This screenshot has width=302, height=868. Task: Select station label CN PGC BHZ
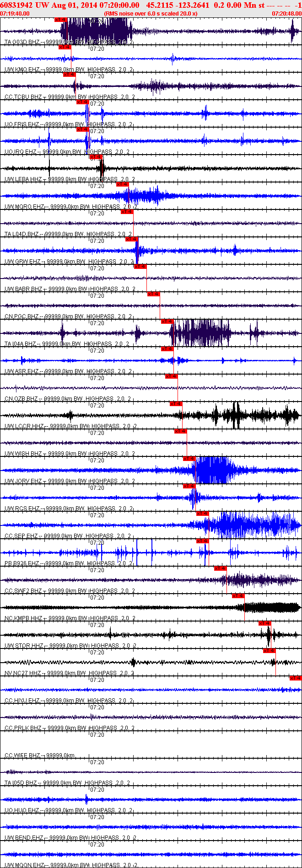coord(22,316)
